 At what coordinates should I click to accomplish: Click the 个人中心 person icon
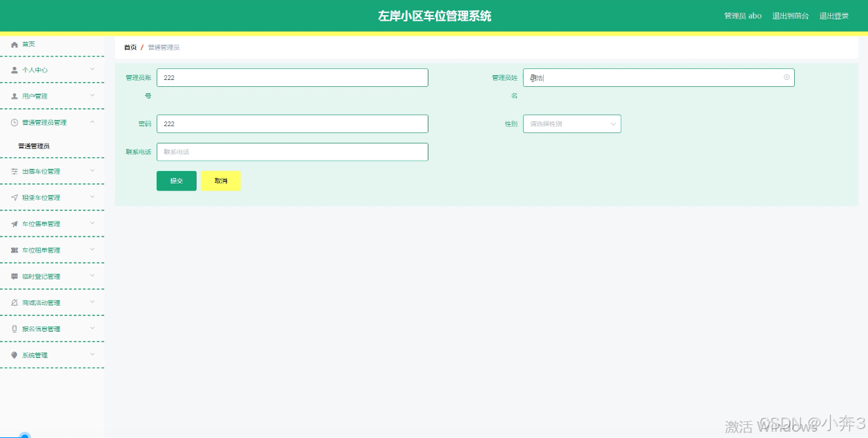(x=14, y=70)
